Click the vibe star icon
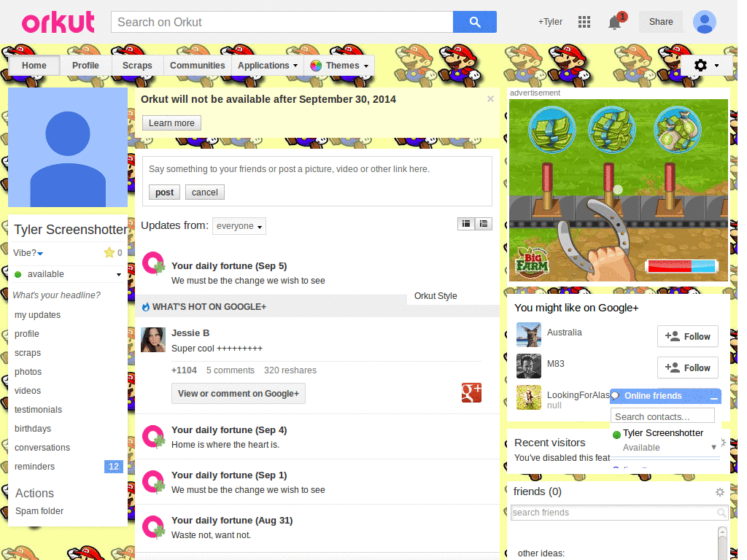 click(x=109, y=252)
